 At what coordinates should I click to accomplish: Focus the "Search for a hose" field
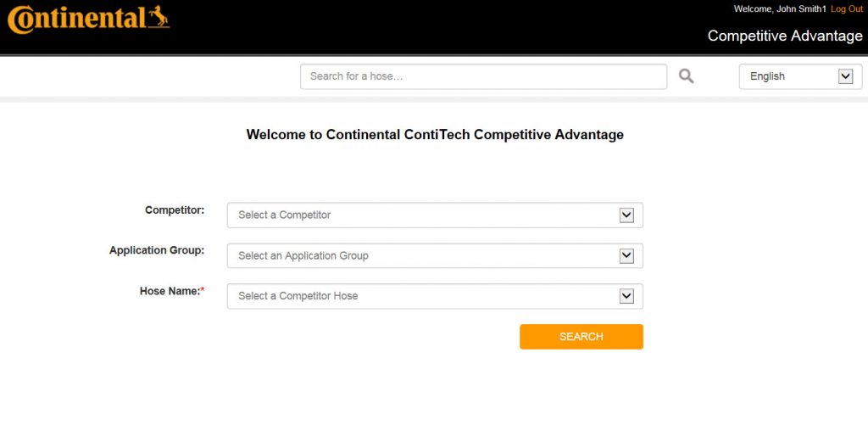(x=483, y=76)
